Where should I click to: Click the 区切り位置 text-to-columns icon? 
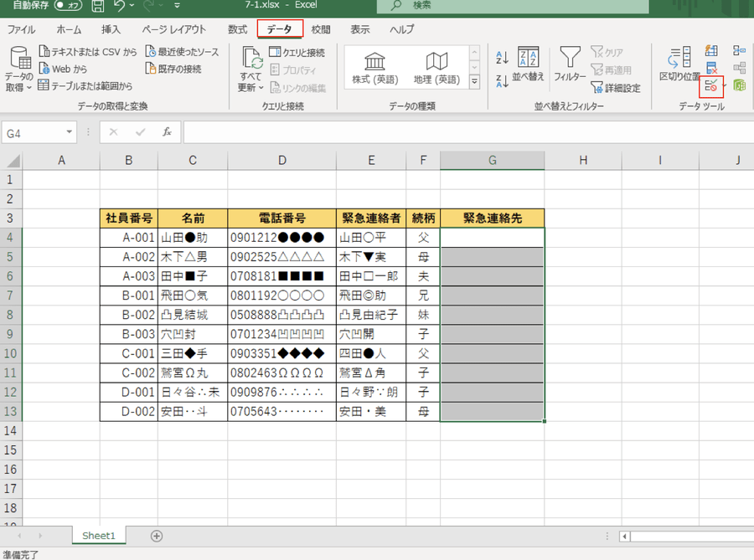(x=679, y=63)
